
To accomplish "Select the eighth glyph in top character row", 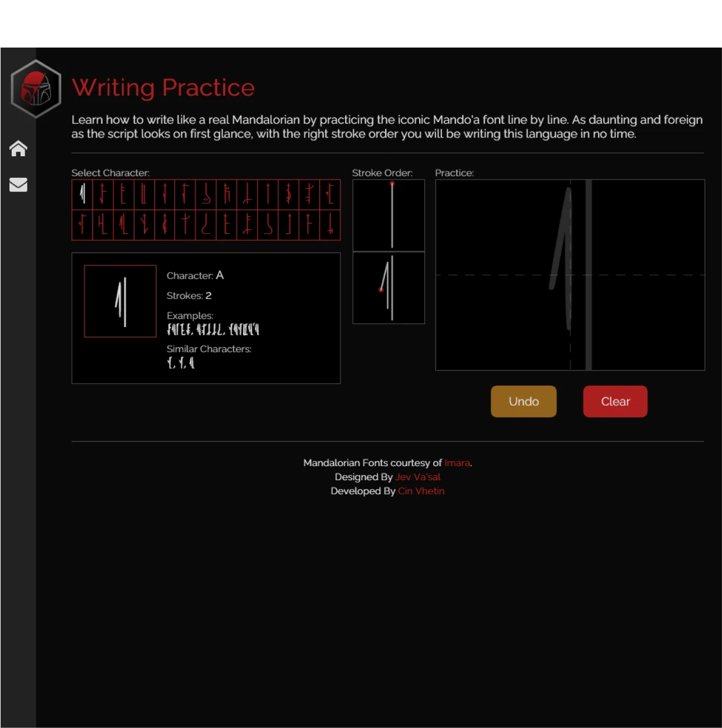I will [x=227, y=194].
